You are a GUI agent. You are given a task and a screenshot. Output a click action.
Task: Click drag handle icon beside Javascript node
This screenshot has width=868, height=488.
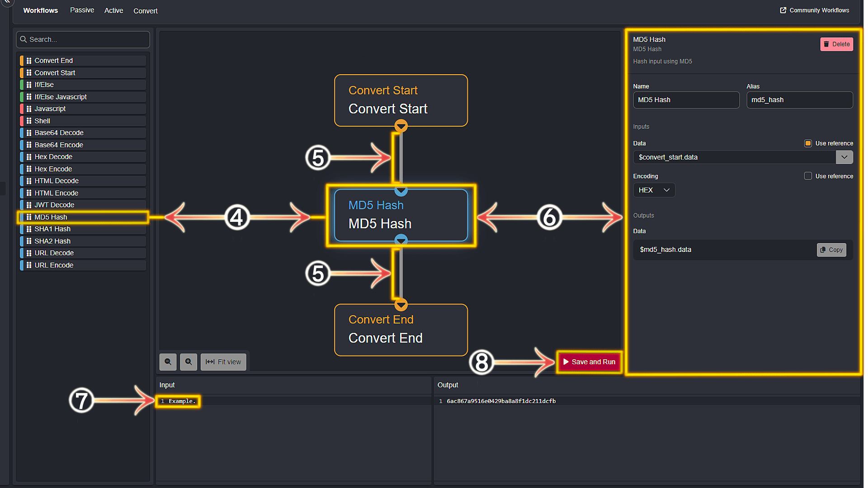pos(29,109)
